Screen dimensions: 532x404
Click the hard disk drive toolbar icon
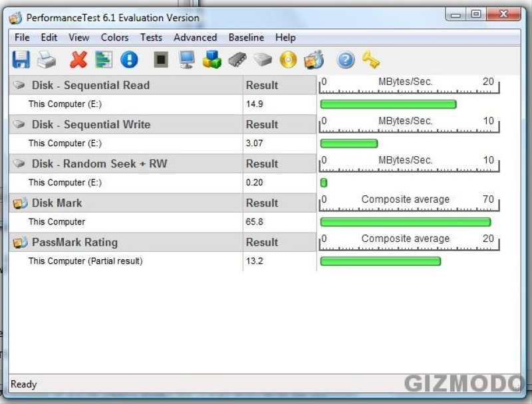pos(263,60)
